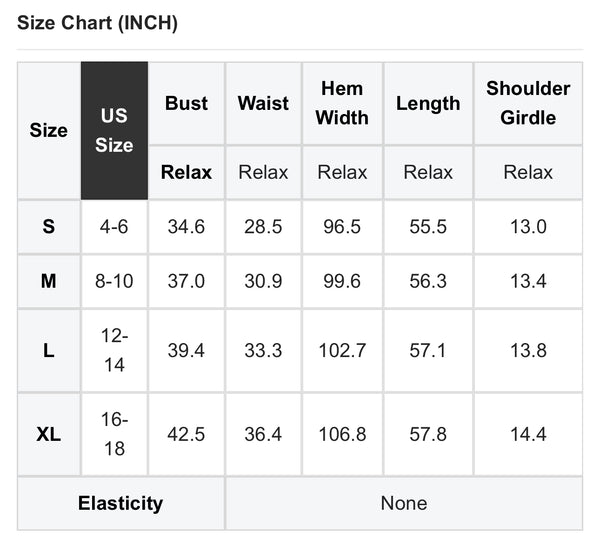Click the Elasticity row label
The image size is (600, 547).
click(x=120, y=503)
